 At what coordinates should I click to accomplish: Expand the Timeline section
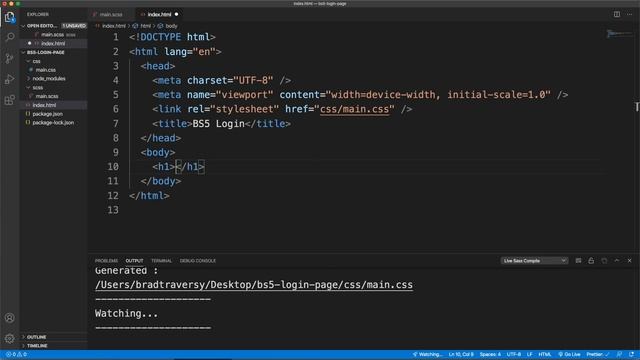(x=37, y=346)
